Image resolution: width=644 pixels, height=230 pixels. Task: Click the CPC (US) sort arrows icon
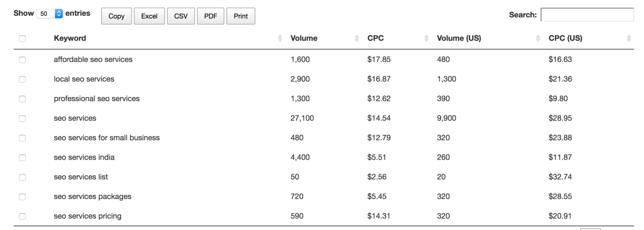click(x=629, y=39)
